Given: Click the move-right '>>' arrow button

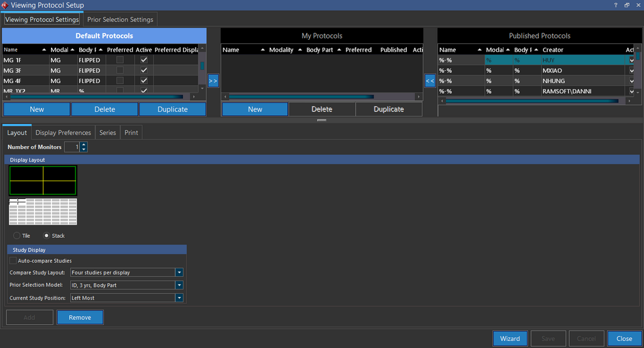Looking at the screenshot, I should 213,81.
